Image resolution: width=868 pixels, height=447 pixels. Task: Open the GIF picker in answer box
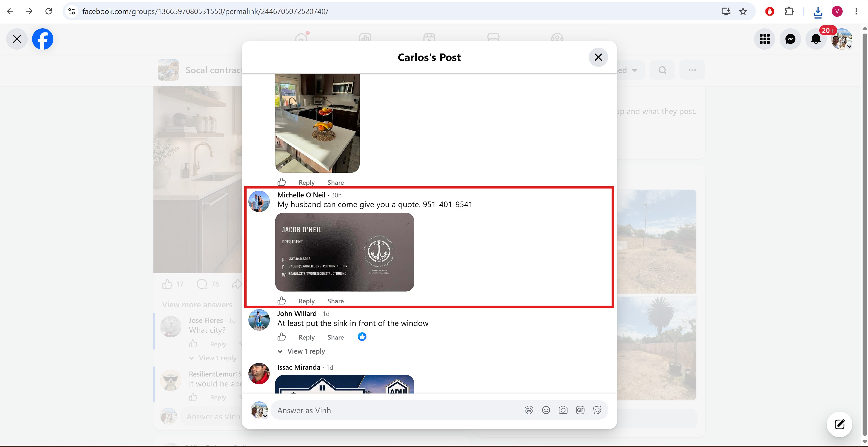(x=580, y=410)
